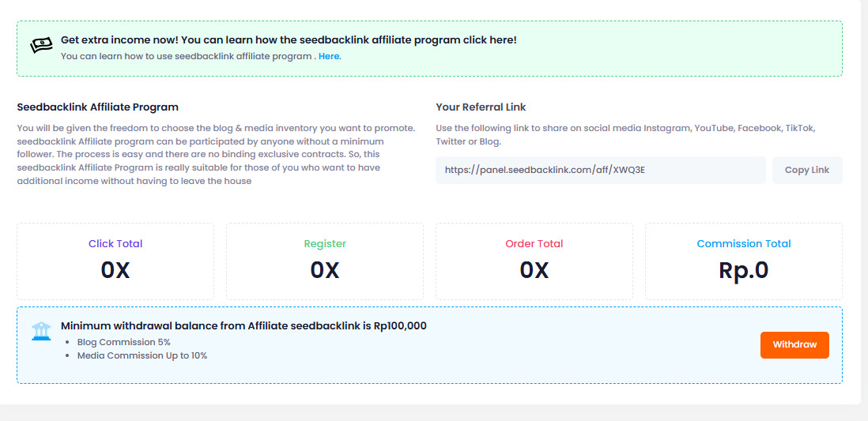Click the 'Get extra income now' banner heading
The width and height of the screenshot is (868, 421).
[289, 40]
